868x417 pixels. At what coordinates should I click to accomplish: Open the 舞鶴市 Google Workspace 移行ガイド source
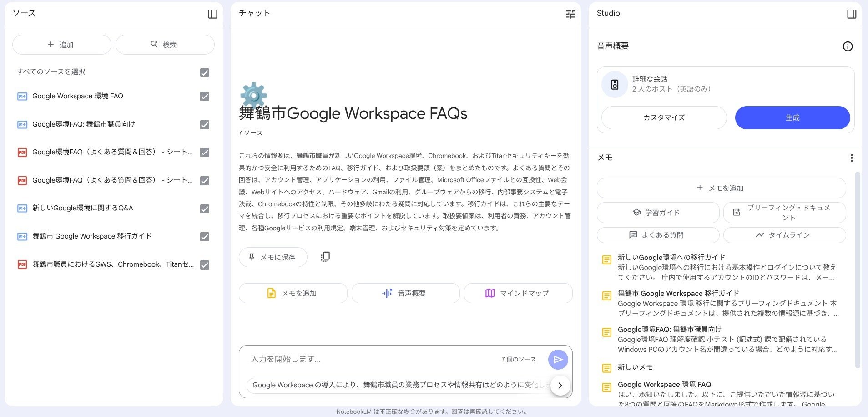click(x=92, y=236)
